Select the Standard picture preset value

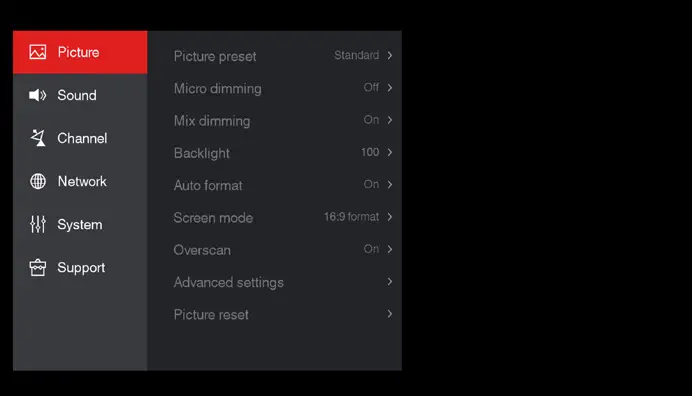[357, 55]
